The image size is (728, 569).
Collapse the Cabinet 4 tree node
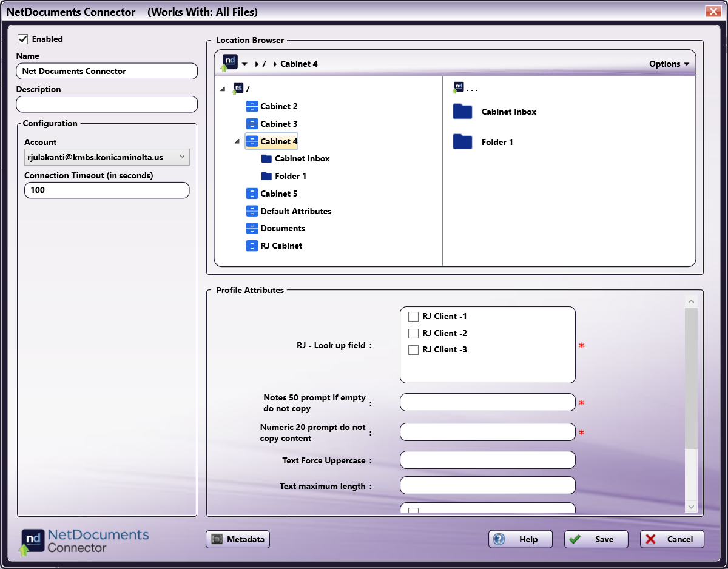tap(237, 141)
